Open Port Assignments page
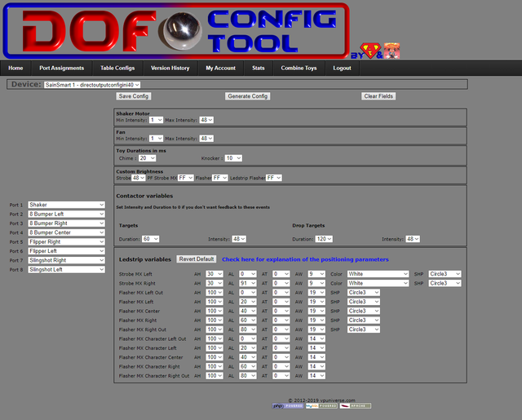522x420 pixels. pos(62,68)
